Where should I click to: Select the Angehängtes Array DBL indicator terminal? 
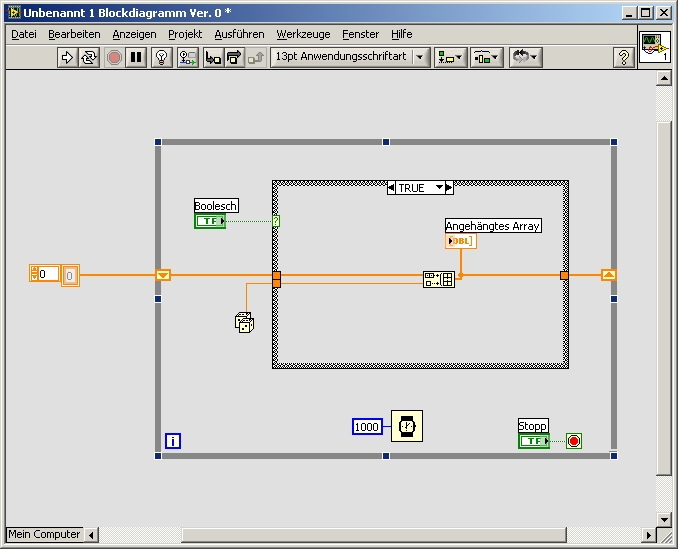coord(461,241)
